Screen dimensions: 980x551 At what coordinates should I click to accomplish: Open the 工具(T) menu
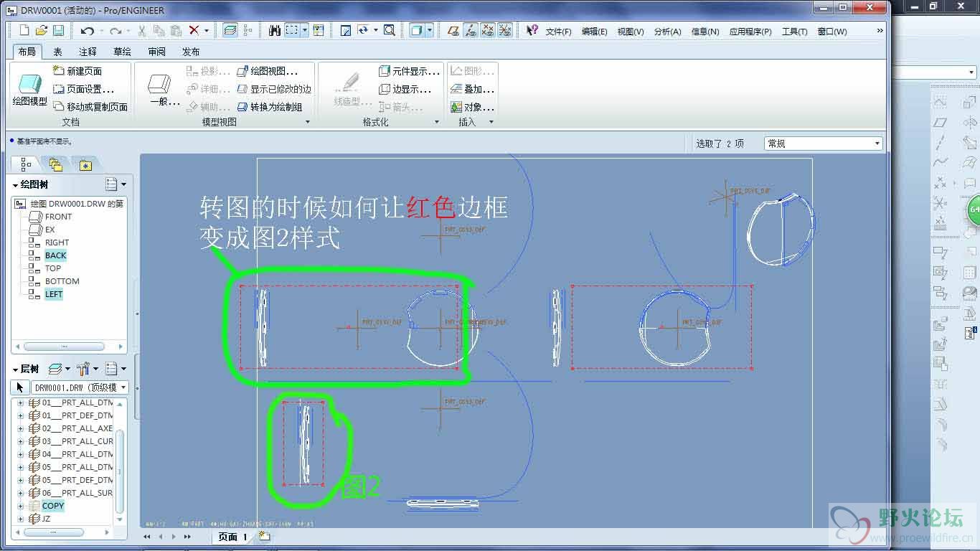(x=794, y=32)
